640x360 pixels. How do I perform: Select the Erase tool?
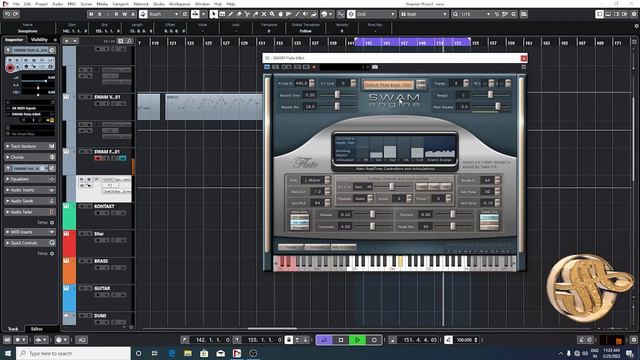[239, 14]
